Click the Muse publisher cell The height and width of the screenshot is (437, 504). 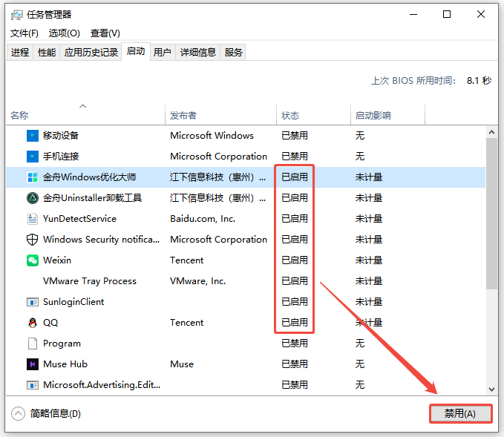[x=182, y=364]
